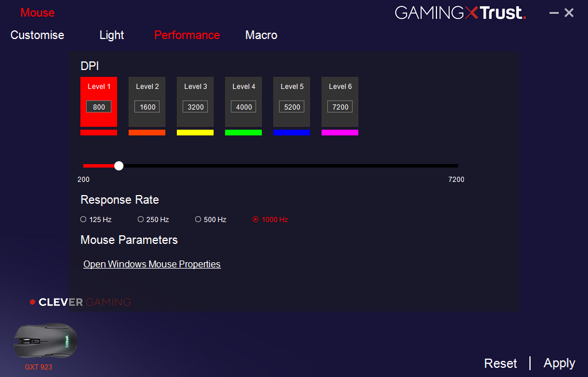The height and width of the screenshot is (377, 588).
Task: Open the Macro tab
Action: coord(261,35)
